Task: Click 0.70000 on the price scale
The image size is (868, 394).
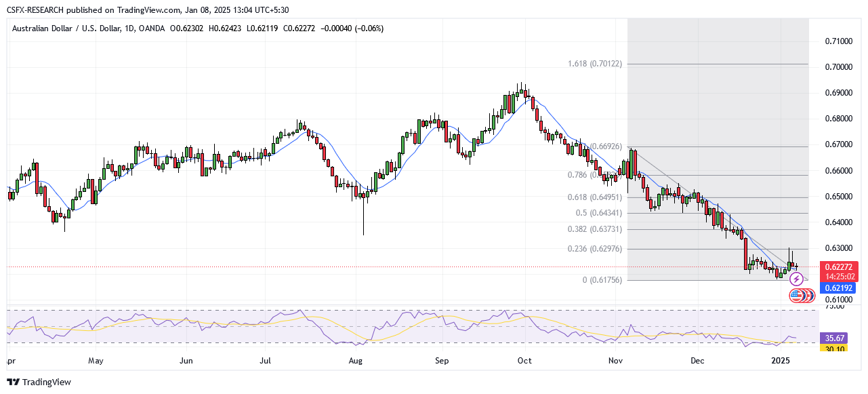Action: (x=840, y=67)
